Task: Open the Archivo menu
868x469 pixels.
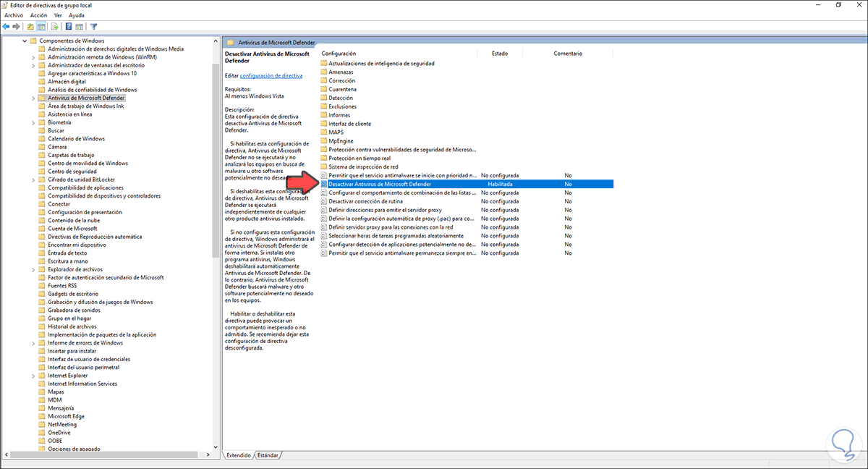Action: 14,15
